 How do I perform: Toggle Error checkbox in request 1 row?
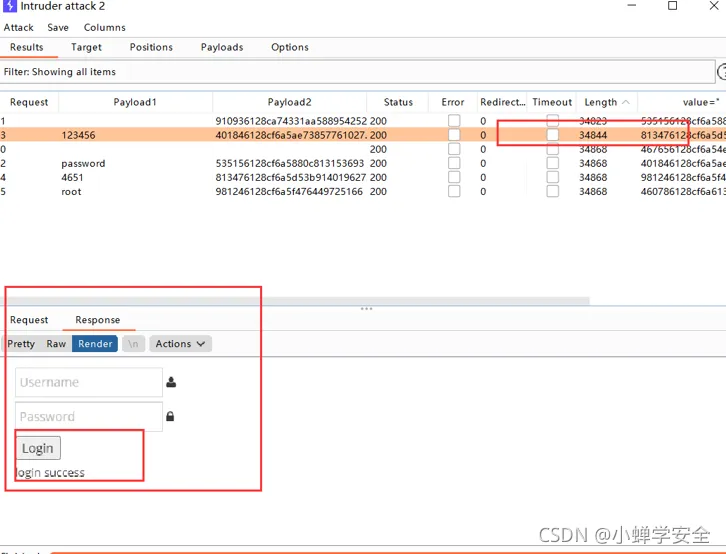click(x=454, y=121)
